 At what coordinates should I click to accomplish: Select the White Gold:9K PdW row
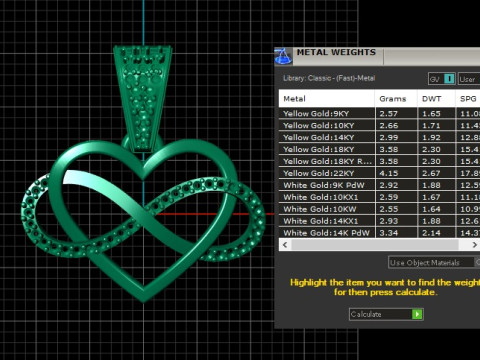[379, 185]
